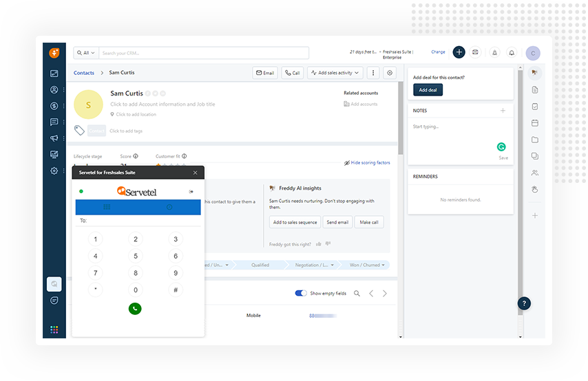The width and height of the screenshot is (588, 381).
Task: Open the chat bubble icon below phone widget
Action: click(54, 301)
